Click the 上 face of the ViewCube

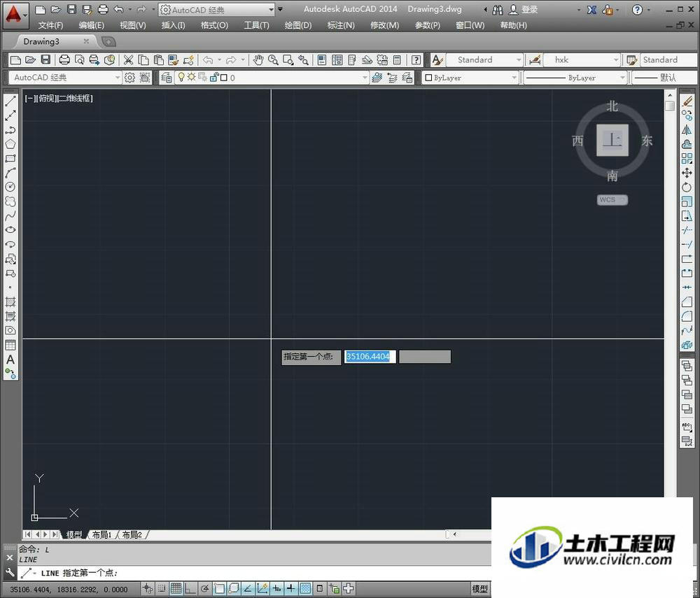pos(612,141)
